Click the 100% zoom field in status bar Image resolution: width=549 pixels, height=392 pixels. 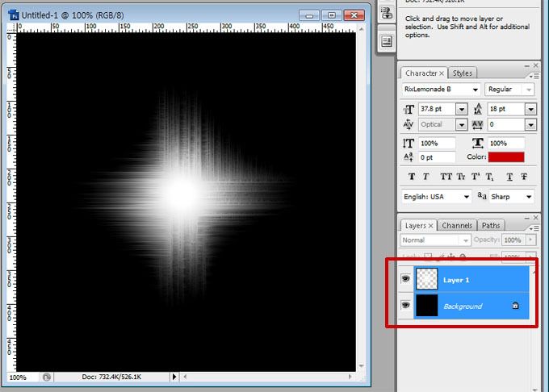[23, 377]
